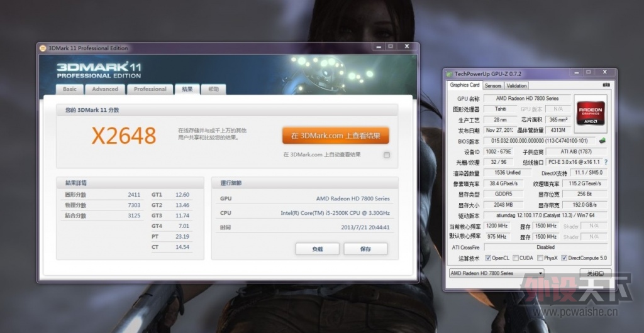The height and width of the screenshot is (333, 644).
Task: Switch to the Advanced tab in 3DMark
Action: click(105, 89)
